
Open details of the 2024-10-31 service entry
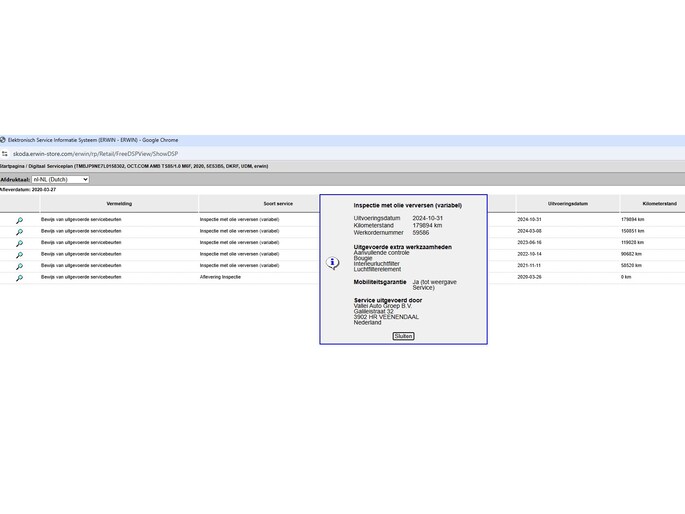[x=19, y=220]
